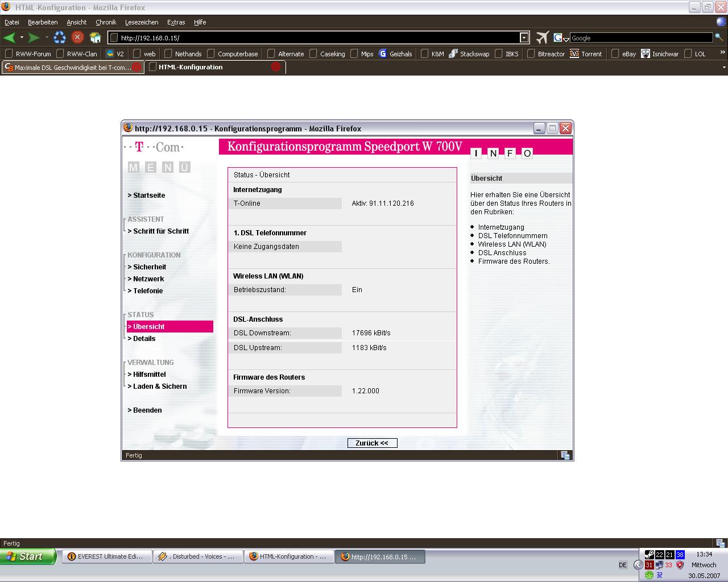Click the network connection tray icon

[659, 565]
